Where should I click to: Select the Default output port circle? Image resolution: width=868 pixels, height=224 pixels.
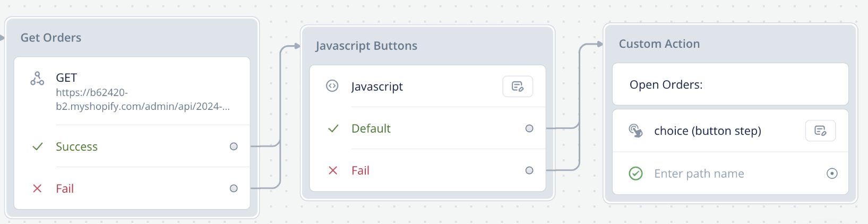529,128
